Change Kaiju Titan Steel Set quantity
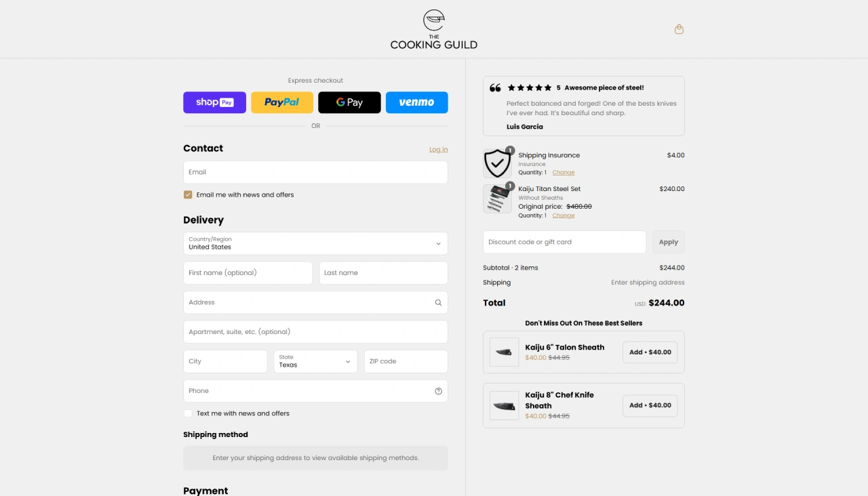Image resolution: width=868 pixels, height=496 pixels. (564, 215)
